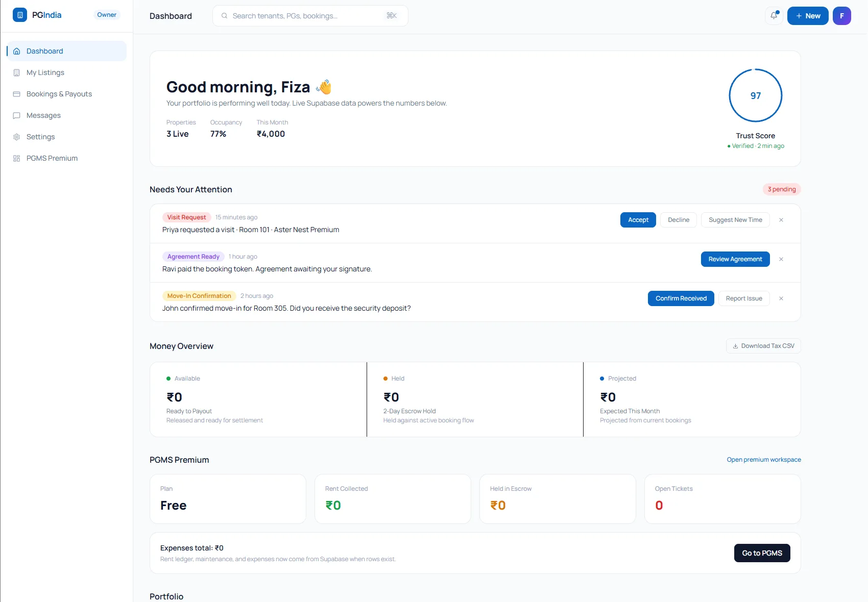Click Review Agreement button

coord(735,259)
